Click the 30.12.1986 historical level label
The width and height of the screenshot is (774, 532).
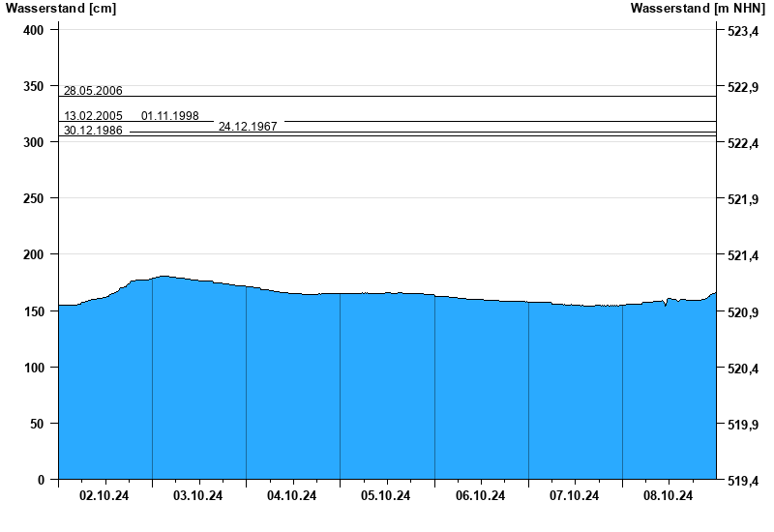93,131
